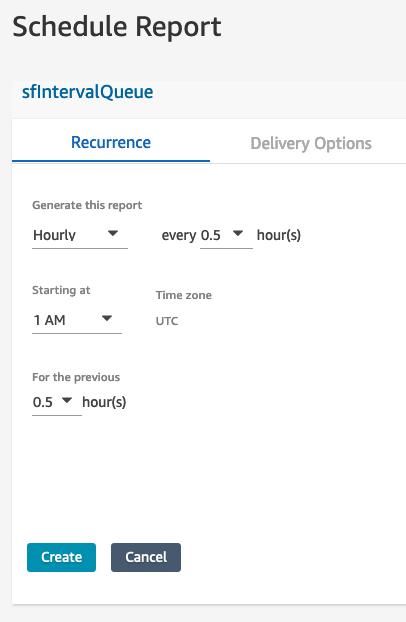Click the 'Generate this report' label

point(87,205)
